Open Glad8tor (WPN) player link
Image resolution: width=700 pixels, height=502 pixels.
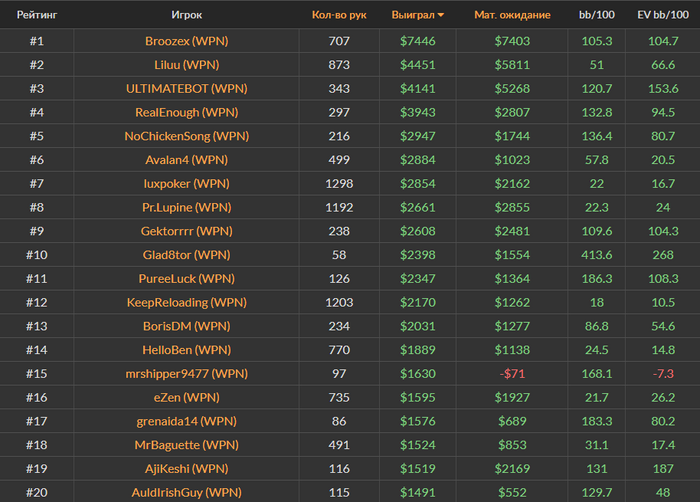tap(187, 255)
